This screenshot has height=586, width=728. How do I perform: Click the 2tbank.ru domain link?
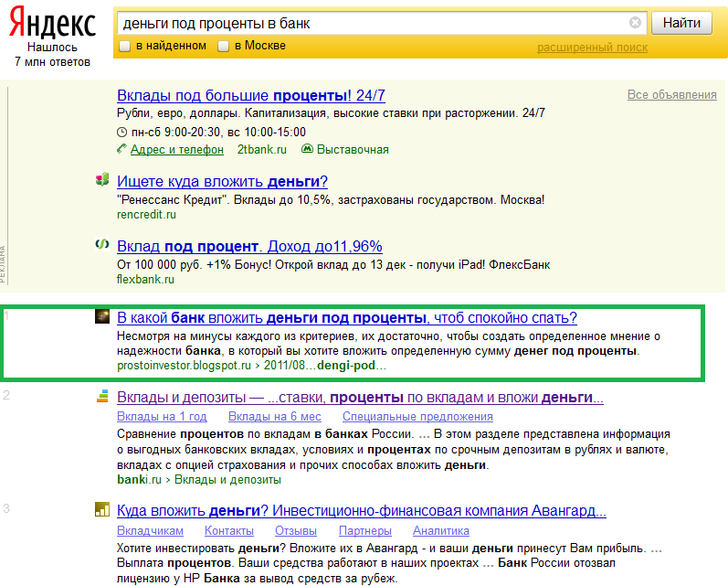point(262,150)
